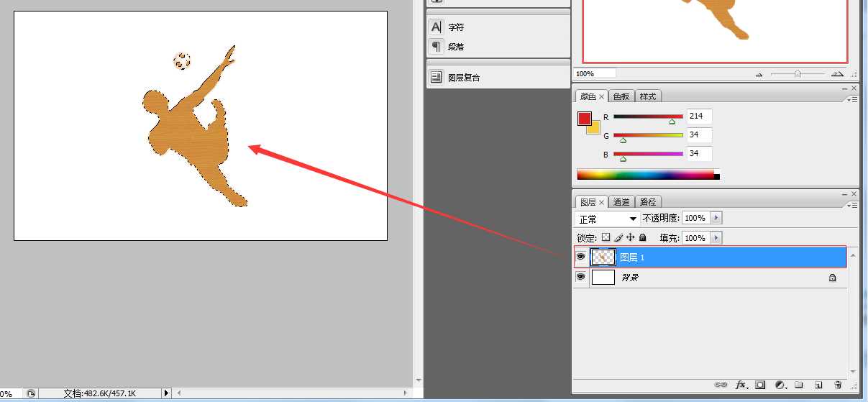868x402 pixels.
Task: Select the 图层 1 layer thumbnail
Action: pos(603,257)
